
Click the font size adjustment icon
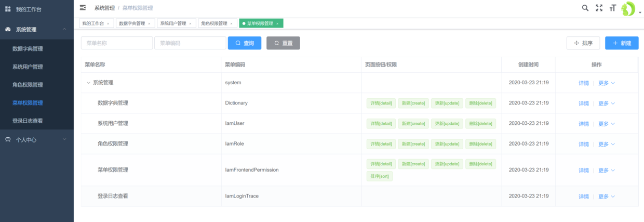[x=613, y=8]
